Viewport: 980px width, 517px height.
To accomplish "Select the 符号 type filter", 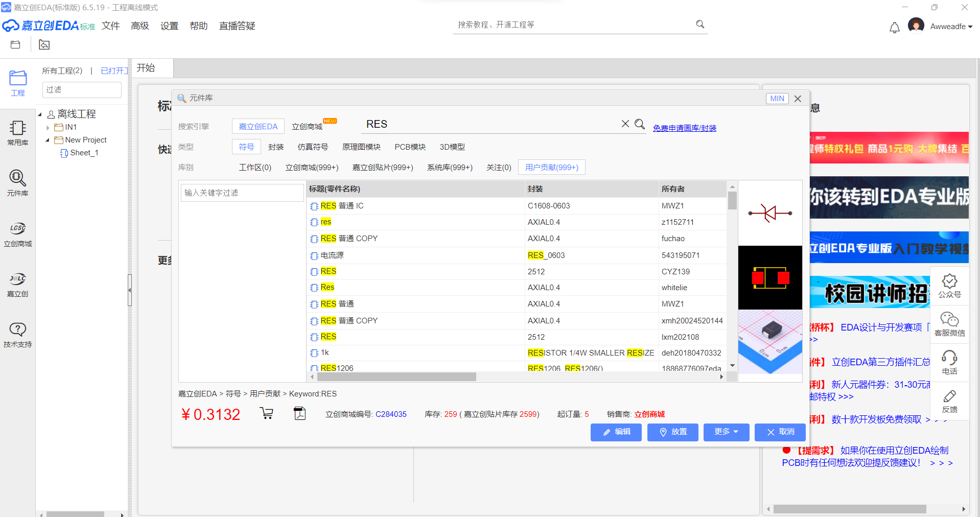I will coord(246,147).
